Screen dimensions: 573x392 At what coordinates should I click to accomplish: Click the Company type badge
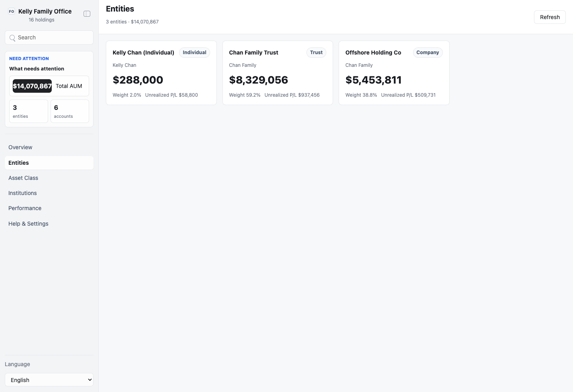[x=428, y=53]
